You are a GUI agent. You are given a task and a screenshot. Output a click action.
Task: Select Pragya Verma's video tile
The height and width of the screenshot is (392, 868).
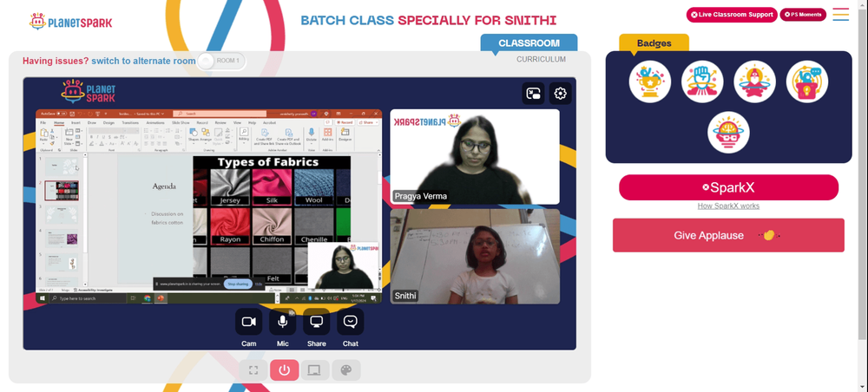[475, 157]
